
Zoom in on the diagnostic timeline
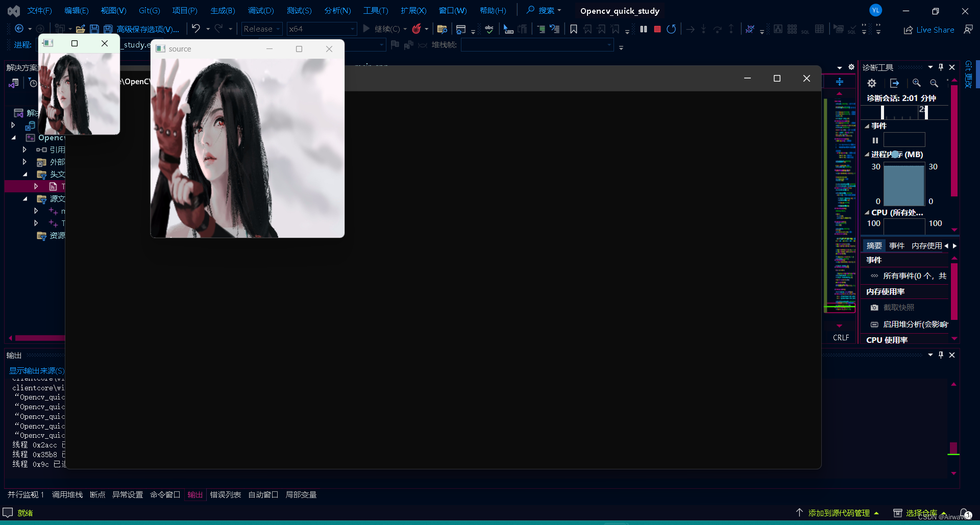coord(917,83)
